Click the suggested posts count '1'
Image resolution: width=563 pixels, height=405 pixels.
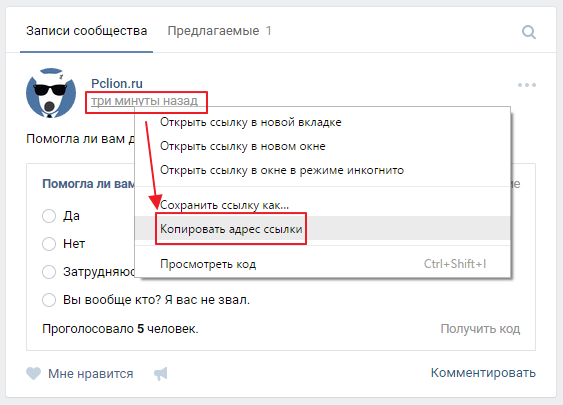click(268, 31)
